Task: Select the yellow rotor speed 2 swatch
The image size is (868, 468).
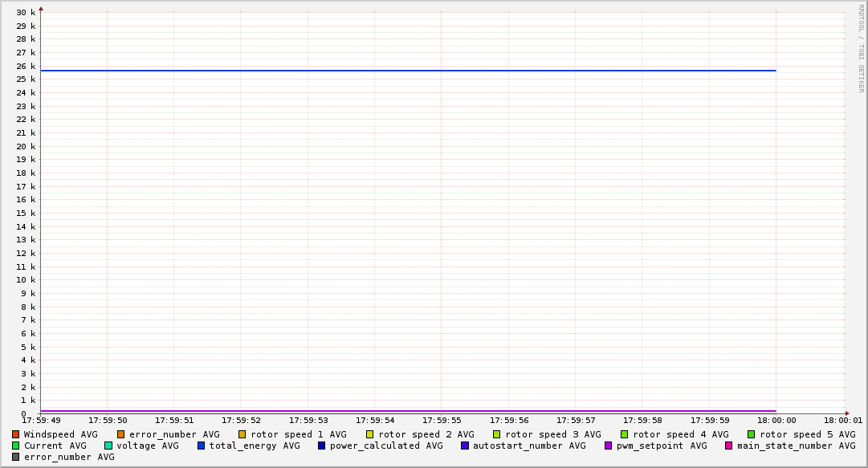Action: (x=369, y=434)
